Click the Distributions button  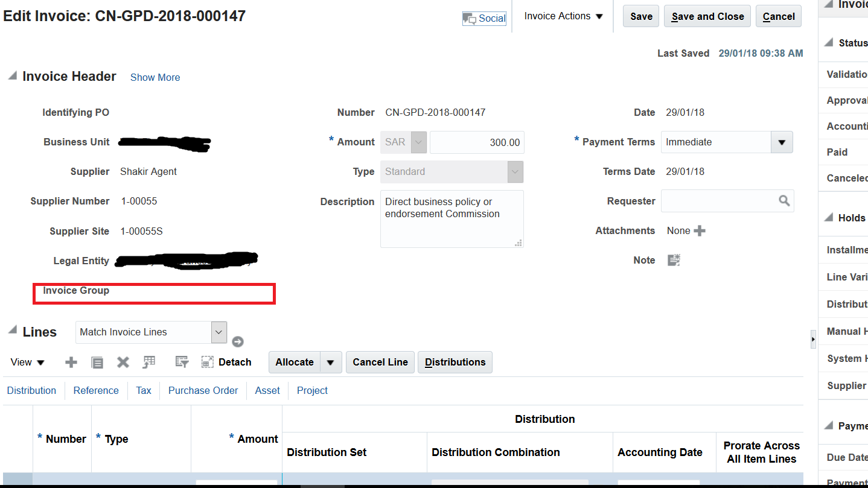(x=455, y=362)
